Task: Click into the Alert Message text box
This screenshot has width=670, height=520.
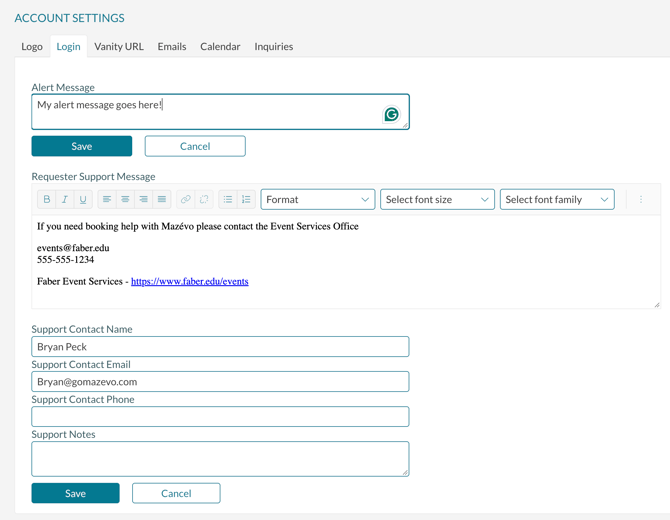Action: coord(220,112)
